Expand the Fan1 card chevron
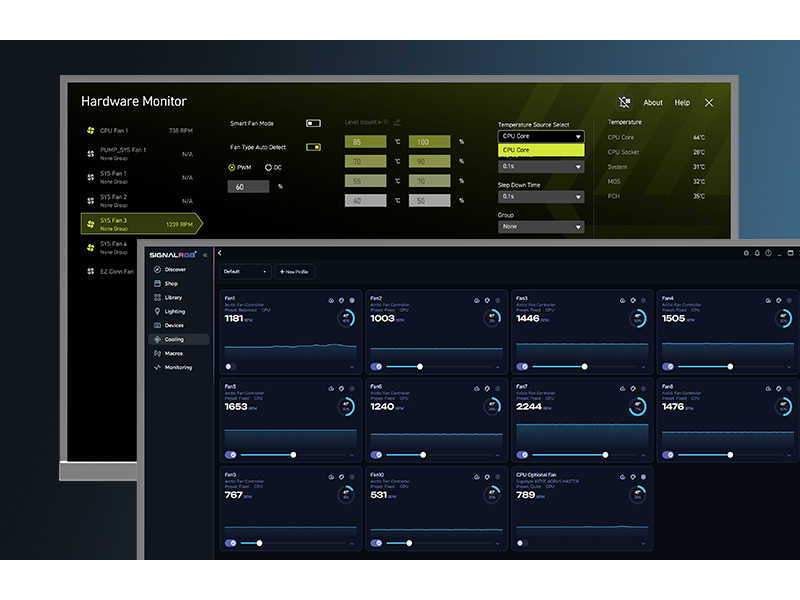This screenshot has width=800, height=600. coord(352,367)
